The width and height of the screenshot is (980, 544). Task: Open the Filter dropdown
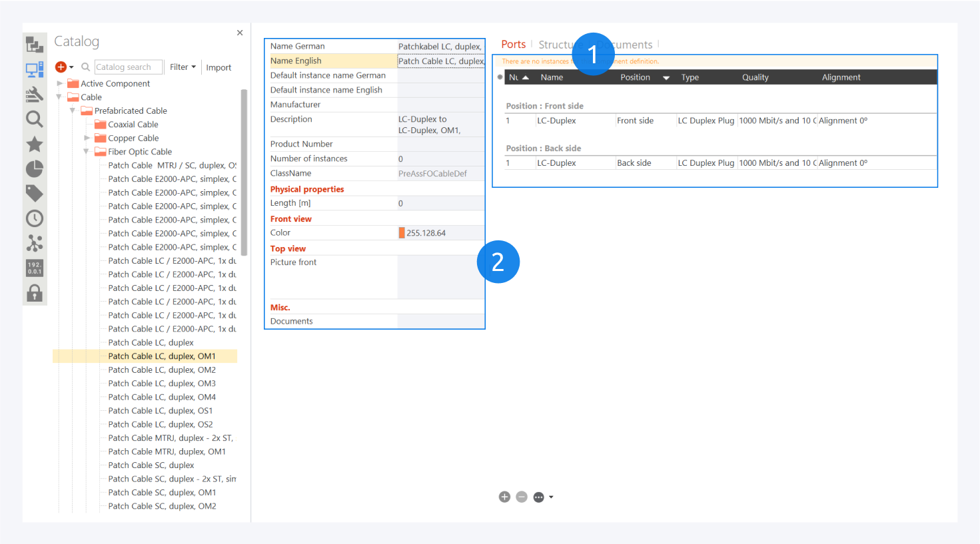pyautogui.click(x=183, y=67)
